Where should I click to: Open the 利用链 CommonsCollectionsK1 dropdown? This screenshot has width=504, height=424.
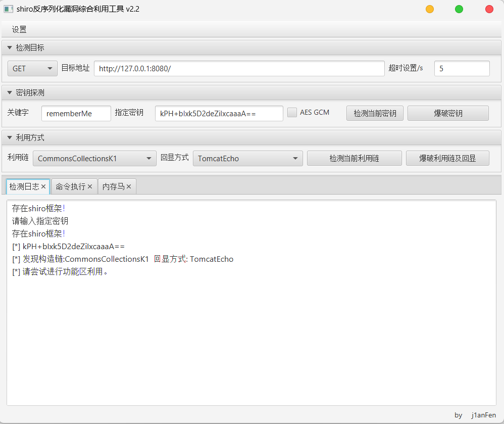coord(94,159)
